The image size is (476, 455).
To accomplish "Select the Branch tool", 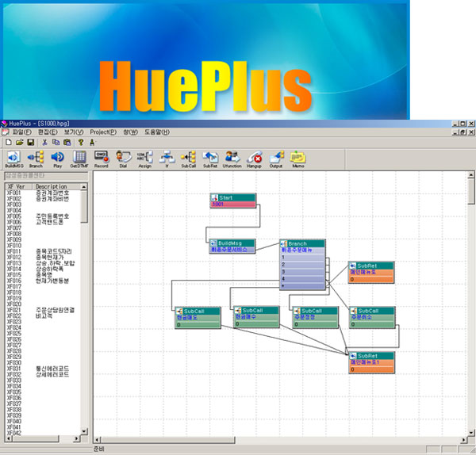I will click(36, 159).
